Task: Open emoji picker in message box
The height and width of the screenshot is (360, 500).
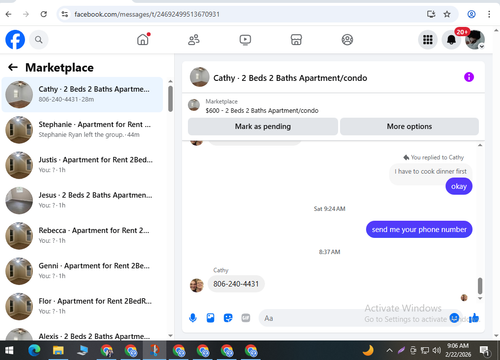Action: point(454,318)
